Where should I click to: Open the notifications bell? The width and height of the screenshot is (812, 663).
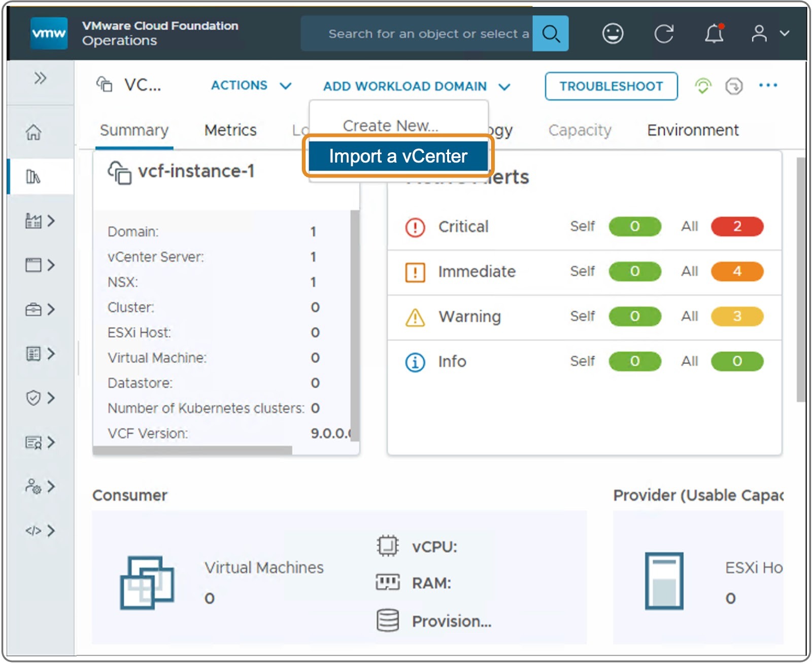714,33
